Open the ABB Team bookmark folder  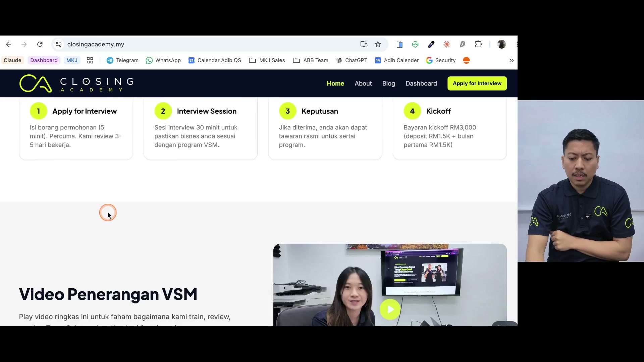click(311, 60)
